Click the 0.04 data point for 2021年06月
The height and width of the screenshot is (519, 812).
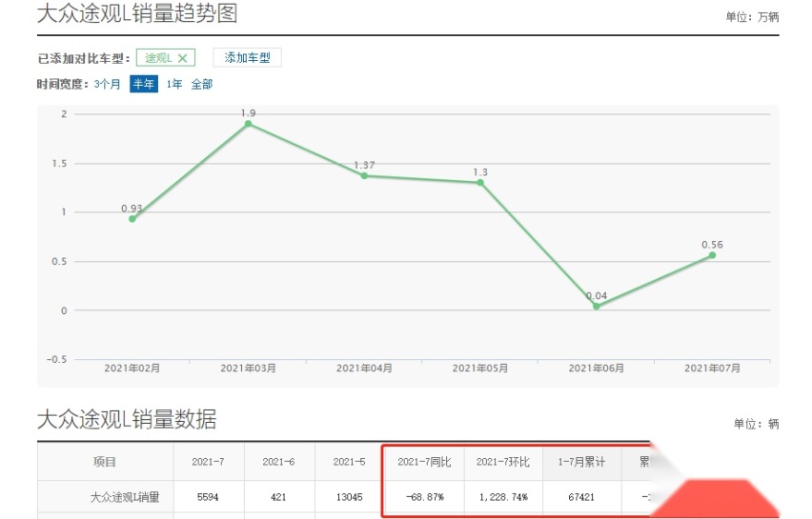[596, 307]
